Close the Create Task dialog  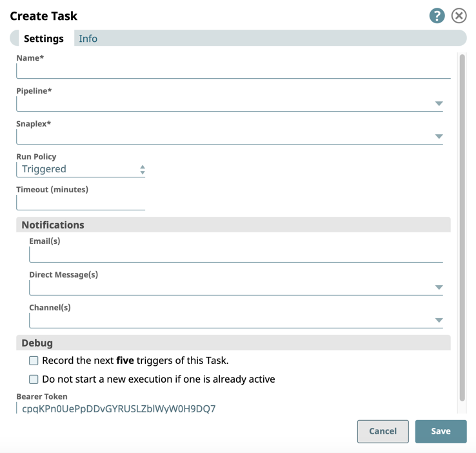click(459, 16)
